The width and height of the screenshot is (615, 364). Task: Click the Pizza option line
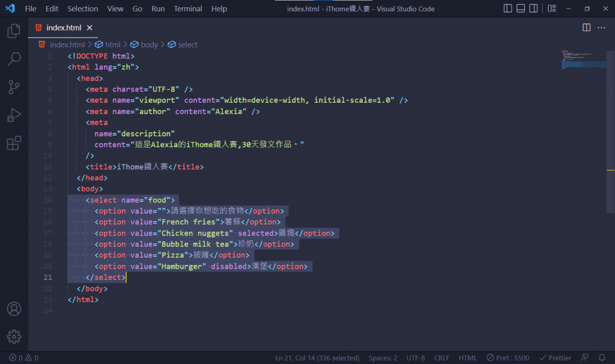pos(172,255)
